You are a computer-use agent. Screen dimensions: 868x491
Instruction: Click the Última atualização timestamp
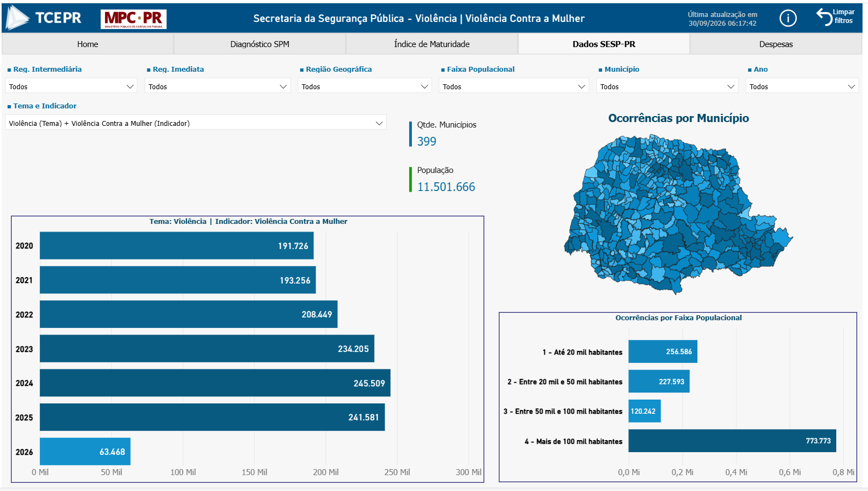click(x=723, y=19)
